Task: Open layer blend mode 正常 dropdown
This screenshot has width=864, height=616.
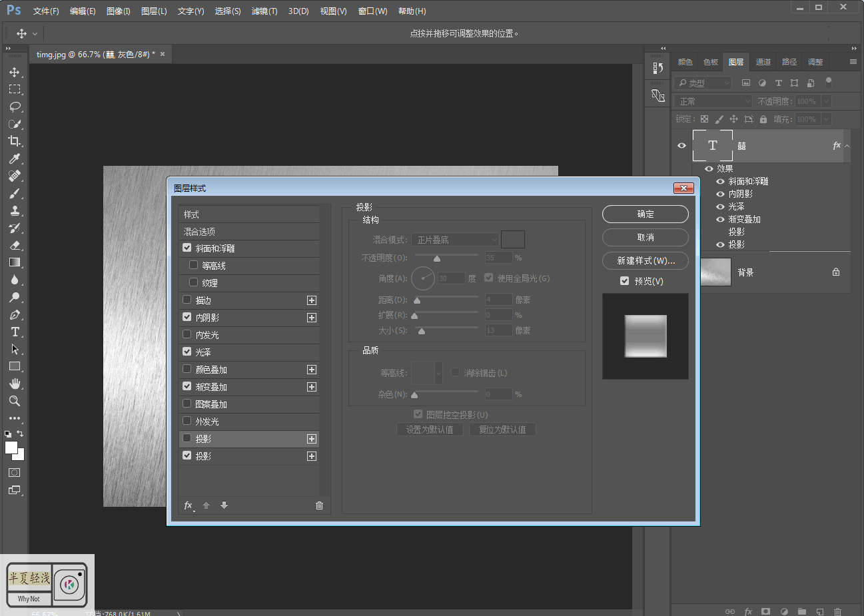Action: 713,101
